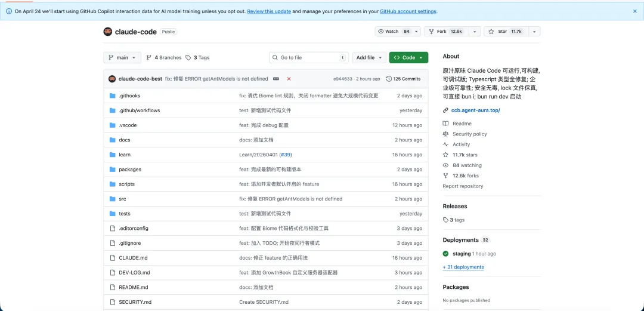Open the .githooks folder
Image resolution: width=644 pixels, height=311 pixels.
pyautogui.click(x=129, y=96)
